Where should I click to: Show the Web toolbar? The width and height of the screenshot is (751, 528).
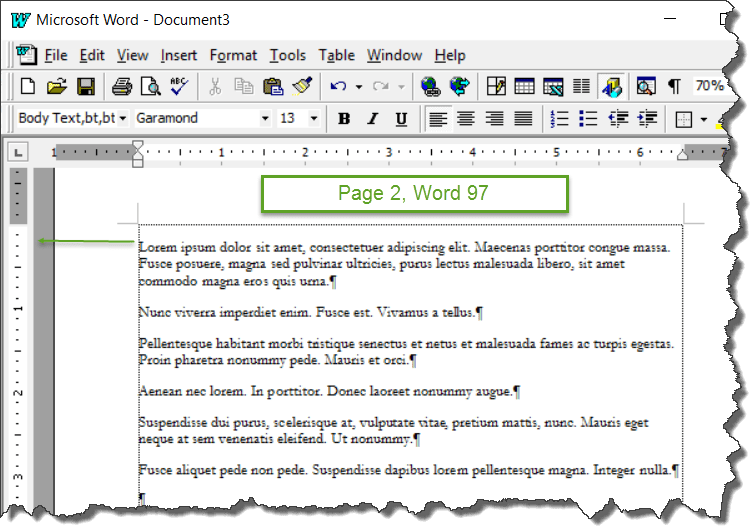pos(460,87)
